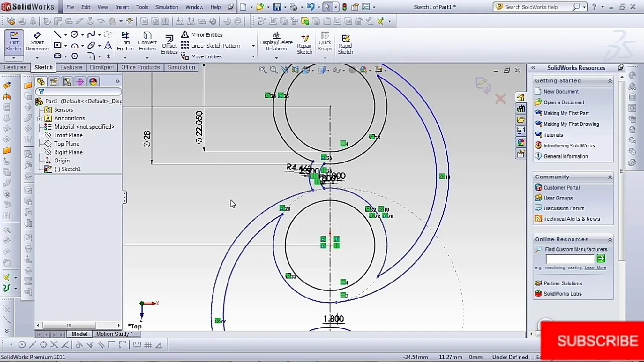This screenshot has height=362, width=644.
Task: Click the Learn More link
Action: click(x=595, y=268)
